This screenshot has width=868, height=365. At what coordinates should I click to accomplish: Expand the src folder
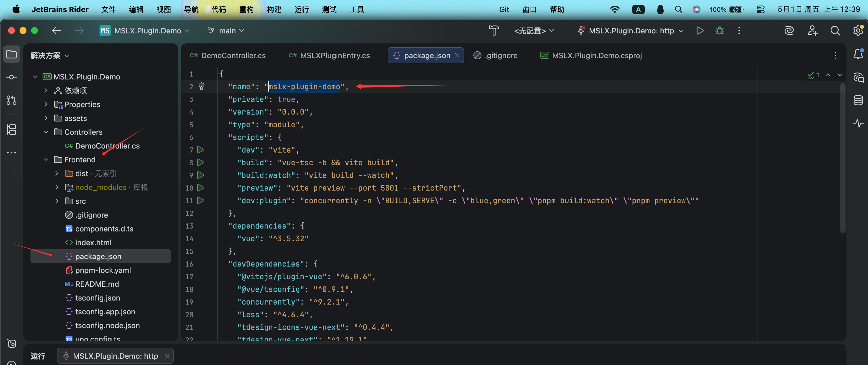57,201
